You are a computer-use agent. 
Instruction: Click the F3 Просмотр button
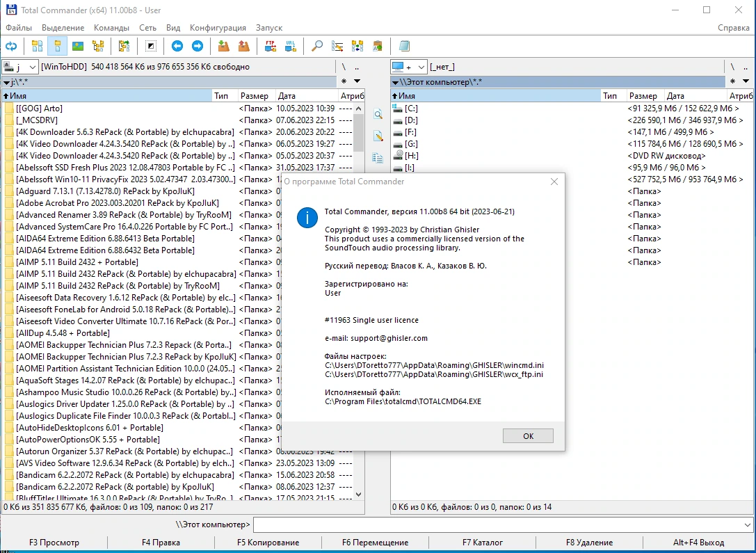coord(54,543)
